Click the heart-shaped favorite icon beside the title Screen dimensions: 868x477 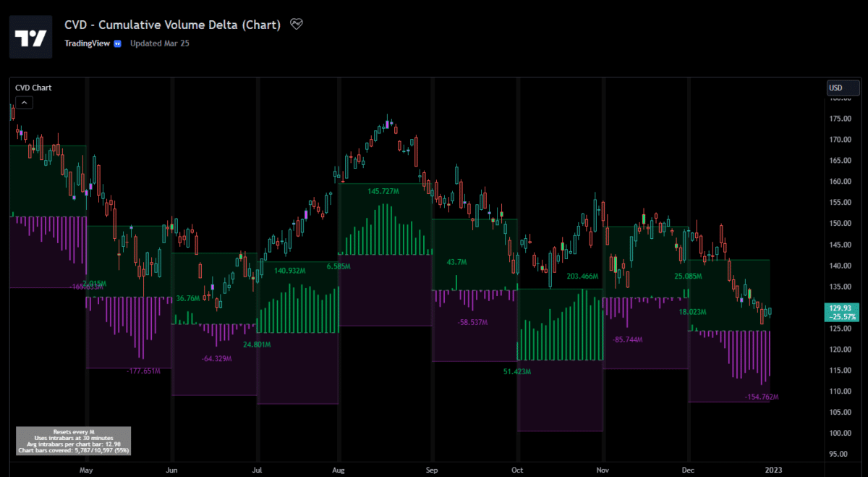click(296, 23)
